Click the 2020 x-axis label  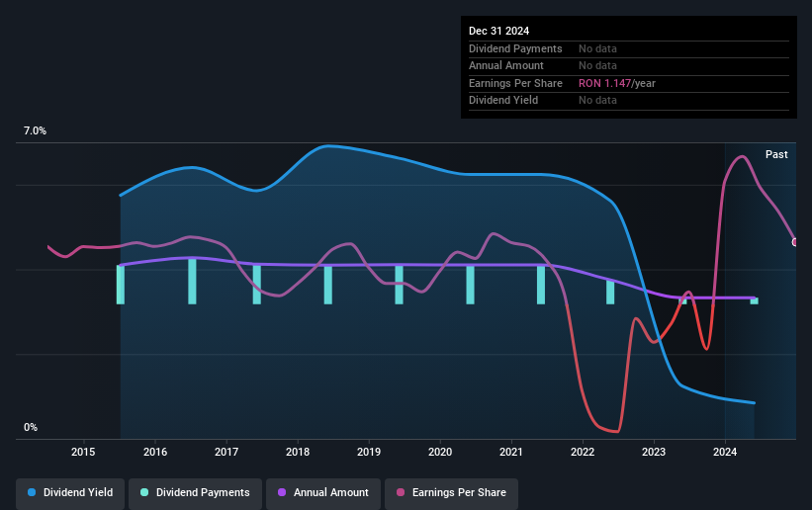(x=440, y=452)
